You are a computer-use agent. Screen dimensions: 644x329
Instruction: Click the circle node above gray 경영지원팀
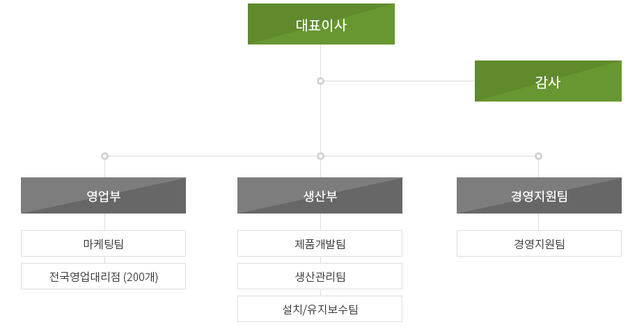(538, 156)
